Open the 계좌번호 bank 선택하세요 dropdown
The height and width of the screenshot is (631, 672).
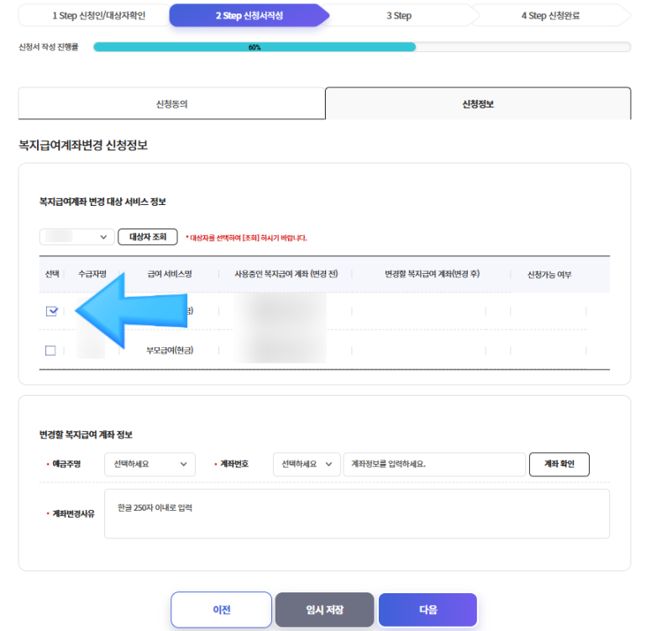(307, 465)
